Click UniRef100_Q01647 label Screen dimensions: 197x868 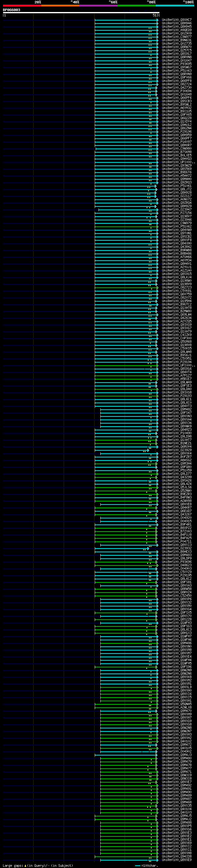point(177,61)
